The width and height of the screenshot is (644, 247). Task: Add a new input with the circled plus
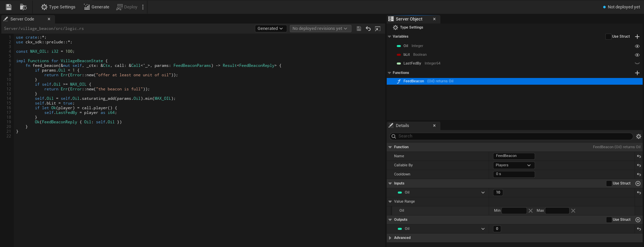coord(638,183)
